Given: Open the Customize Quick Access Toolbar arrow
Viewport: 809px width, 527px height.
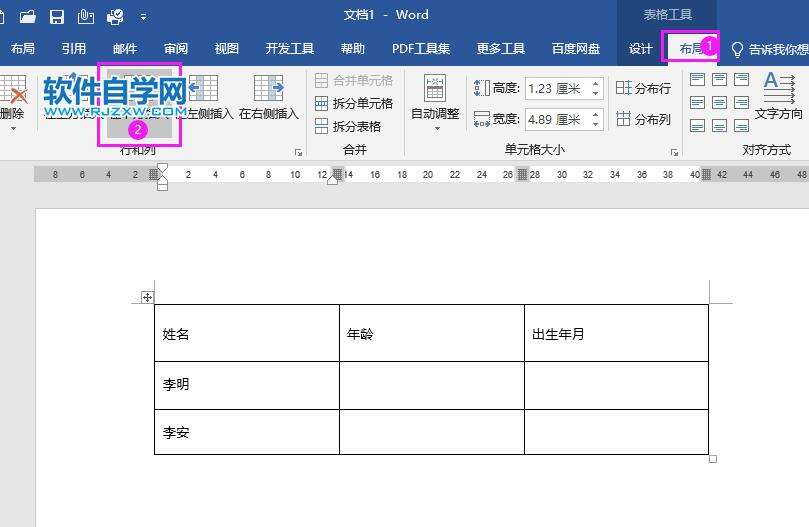Looking at the screenshot, I should click(x=143, y=17).
